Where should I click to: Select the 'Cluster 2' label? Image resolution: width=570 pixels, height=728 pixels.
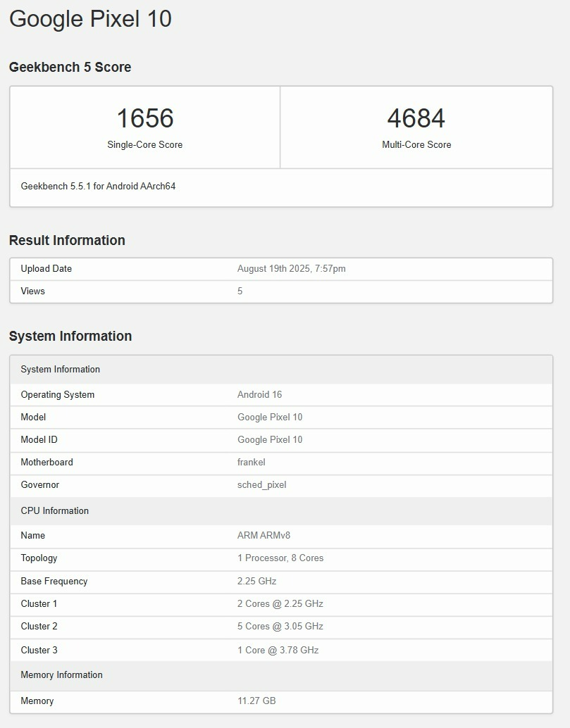pos(39,627)
